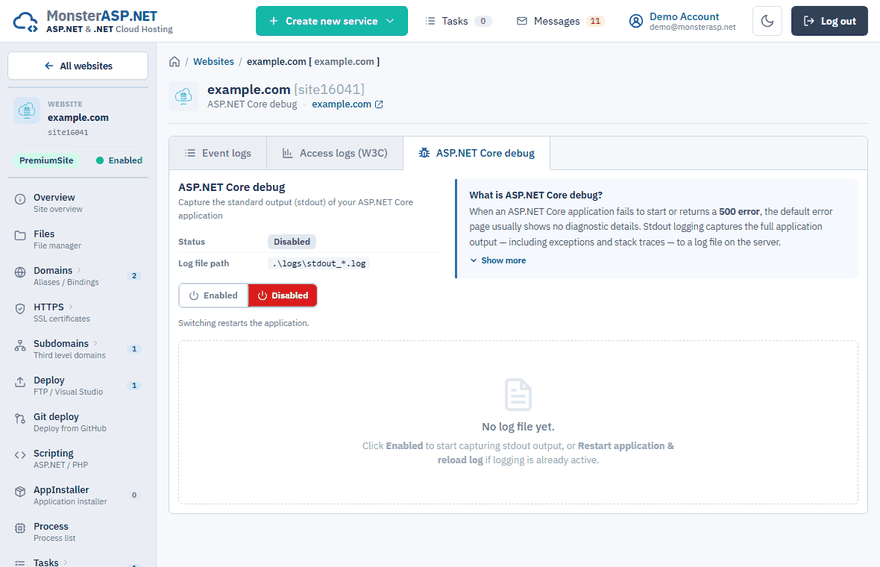Go back to All websites

pyautogui.click(x=78, y=66)
